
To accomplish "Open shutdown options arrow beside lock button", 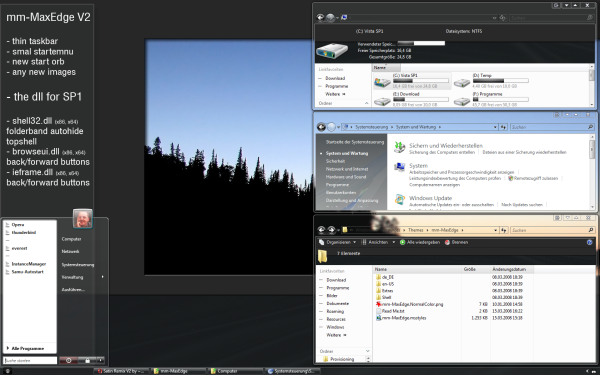I will click(x=100, y=360).
